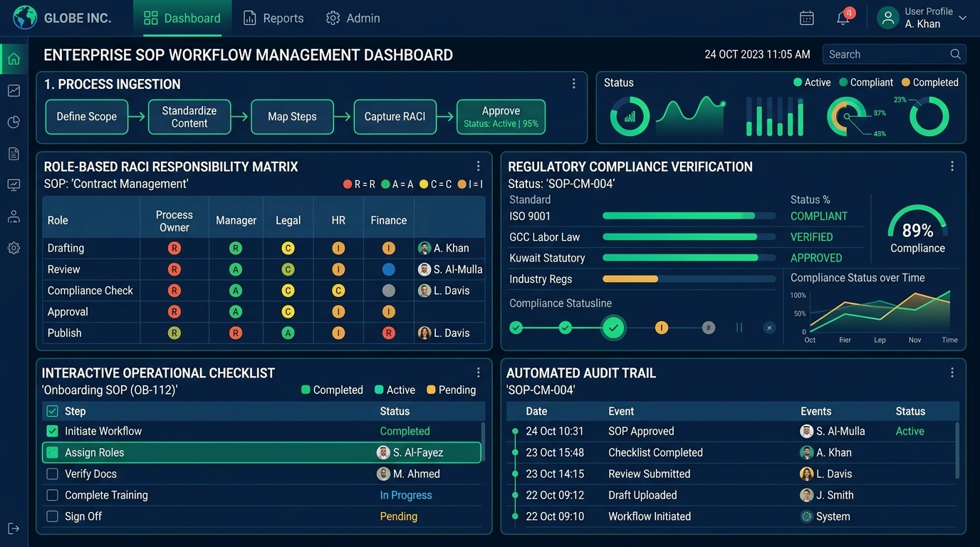Open the documents icon in the sidebar
The height and width of the screenshot is (547, 980).
coord(14,153)
